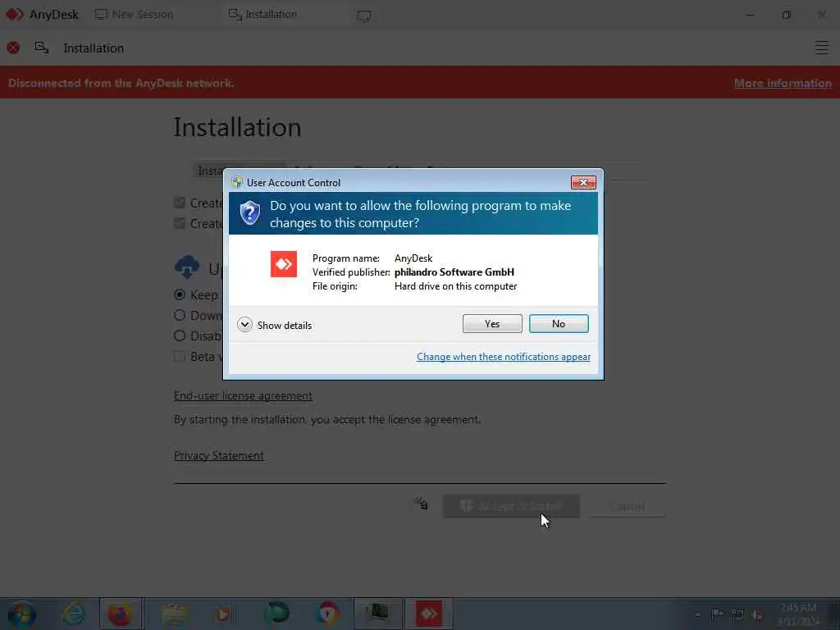Select the Download updates radio button
This screenshot has height=630, width=840.
click(x=180, y=315)
